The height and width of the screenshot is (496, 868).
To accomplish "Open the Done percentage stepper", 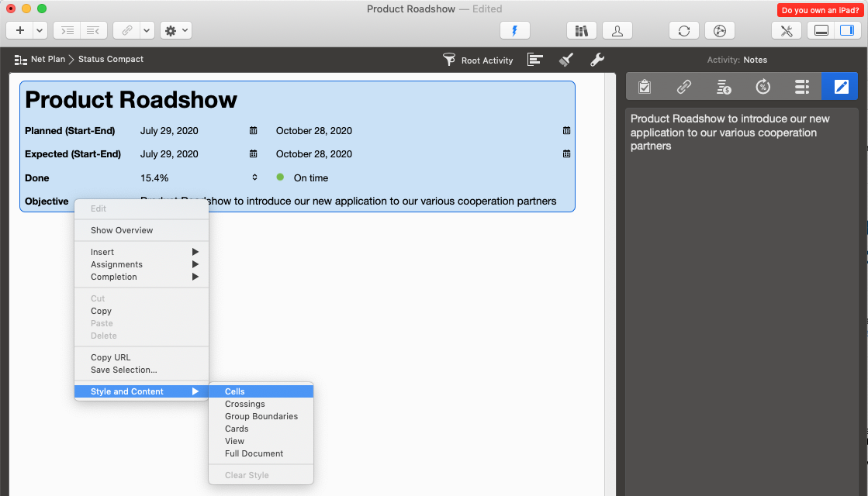I will point(254,177).
